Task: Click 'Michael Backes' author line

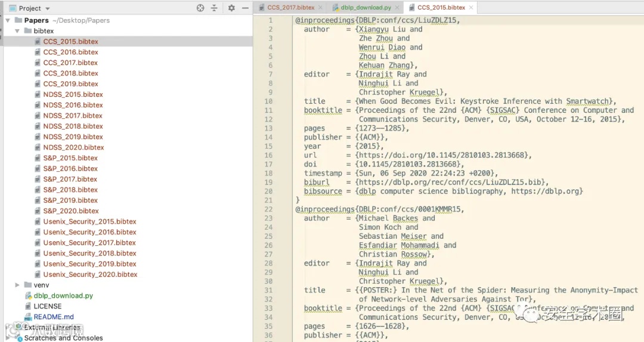Action: point(369,218)
